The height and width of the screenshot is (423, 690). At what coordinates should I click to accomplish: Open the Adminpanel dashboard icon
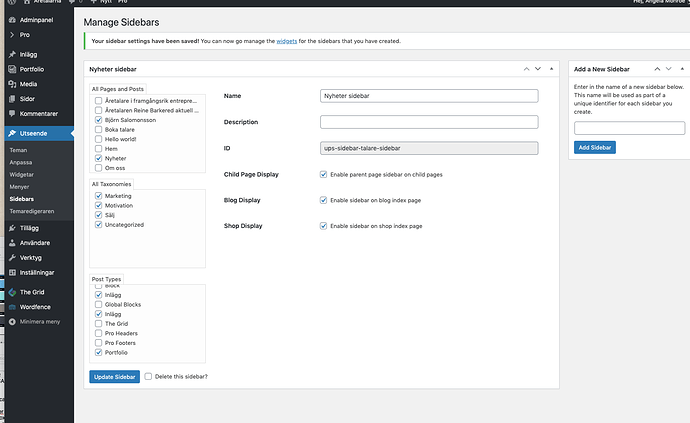(12, 20)
